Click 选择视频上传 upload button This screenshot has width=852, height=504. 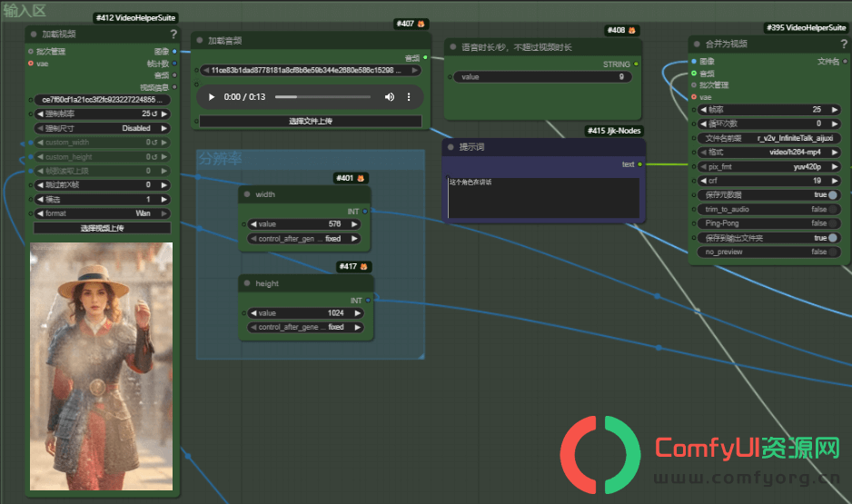coord(102,228)
